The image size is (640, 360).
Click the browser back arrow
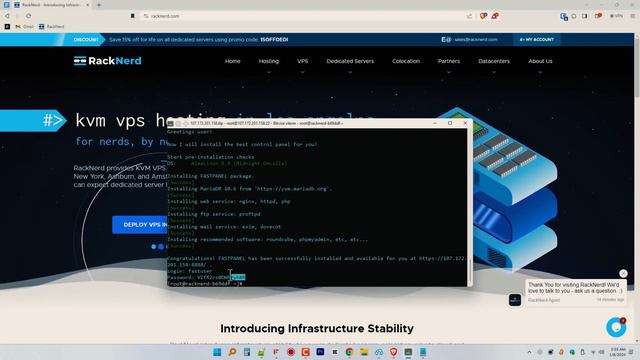pyautogui.click(x=7, y=16)
